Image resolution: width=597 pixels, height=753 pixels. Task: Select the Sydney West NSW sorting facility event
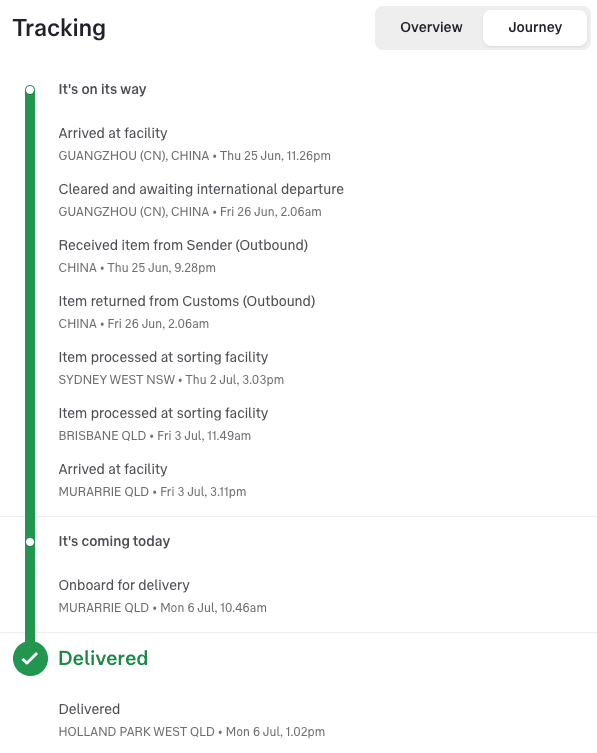coord(171,368)
